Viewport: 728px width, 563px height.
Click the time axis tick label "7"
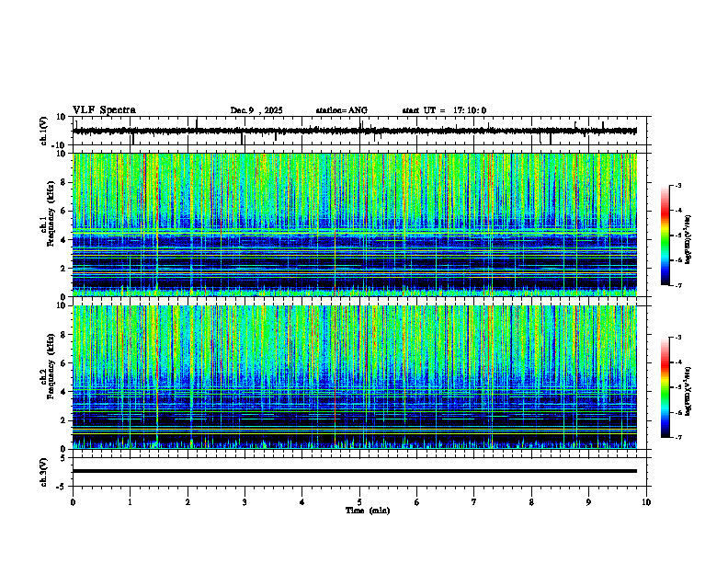click(x=474, y=502)
